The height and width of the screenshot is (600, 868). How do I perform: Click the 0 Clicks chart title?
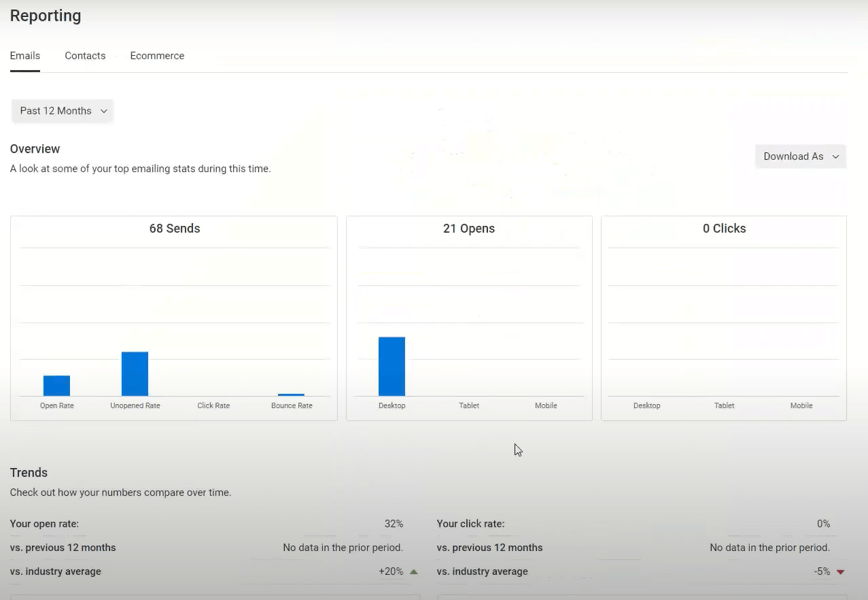[724, 229]
